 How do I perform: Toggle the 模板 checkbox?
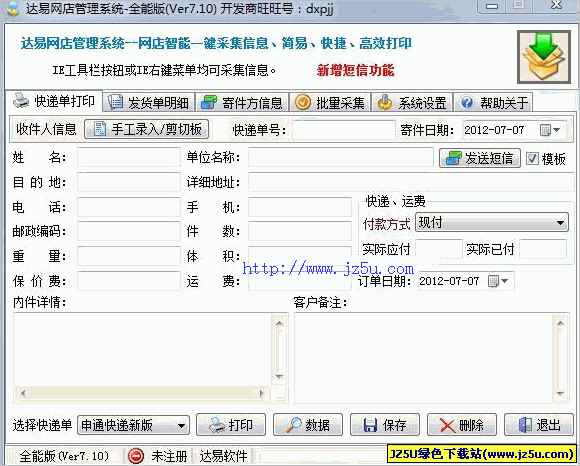(532, 159)
